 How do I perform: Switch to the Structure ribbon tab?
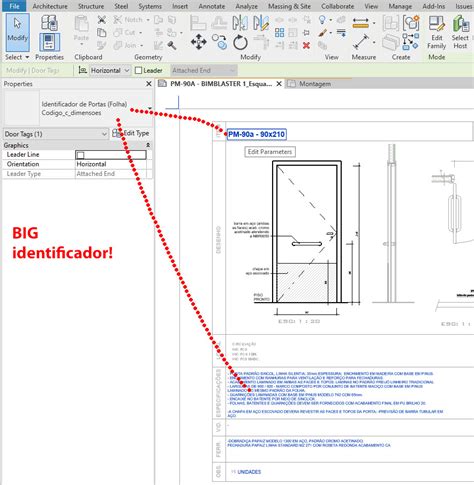click(x=91, y=6)
